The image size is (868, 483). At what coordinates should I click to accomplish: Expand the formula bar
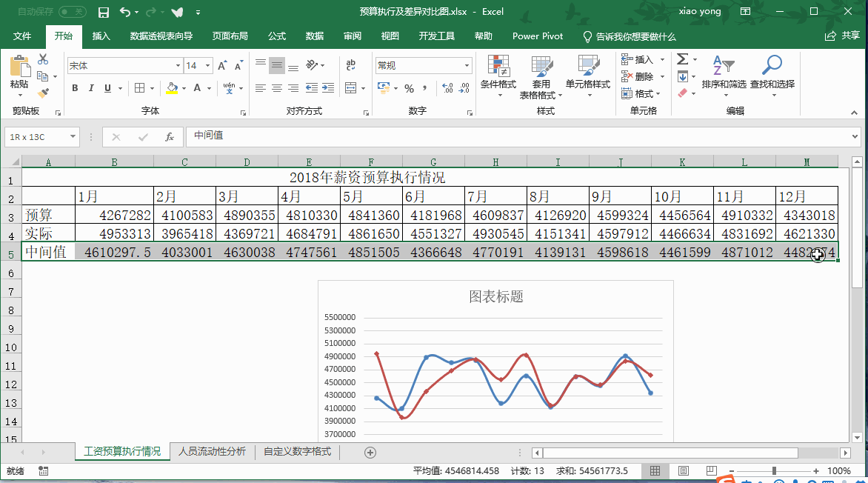click(855, 136)
